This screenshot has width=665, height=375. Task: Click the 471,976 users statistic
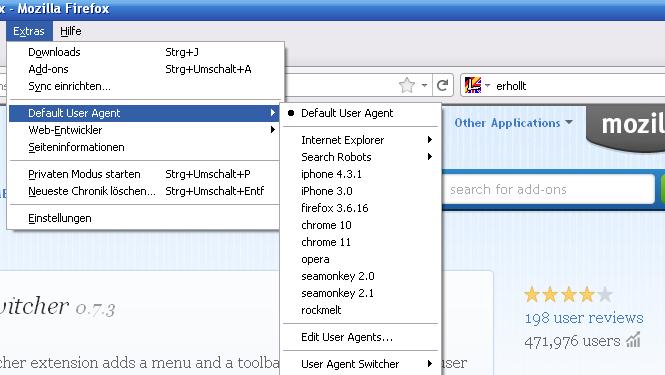click(x=572, y=341)
